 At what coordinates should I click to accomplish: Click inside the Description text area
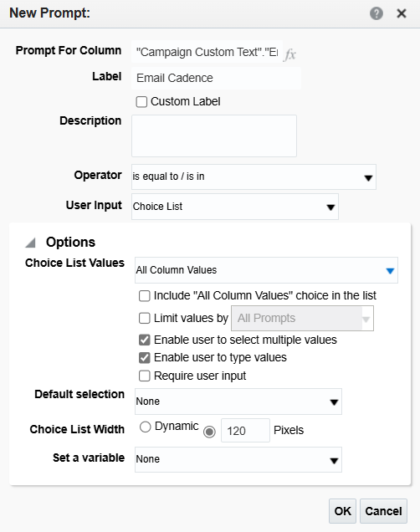pos(214,136)
